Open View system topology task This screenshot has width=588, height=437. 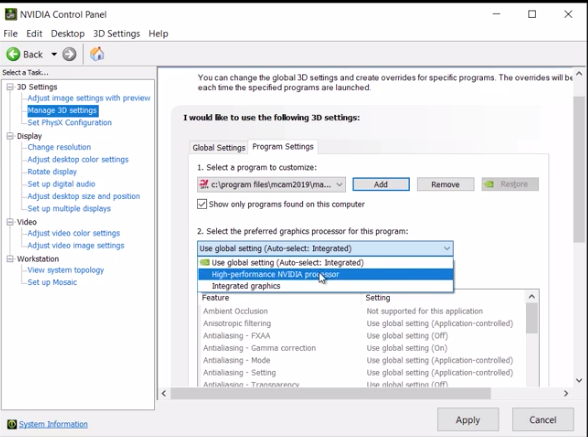click(66, 270)
